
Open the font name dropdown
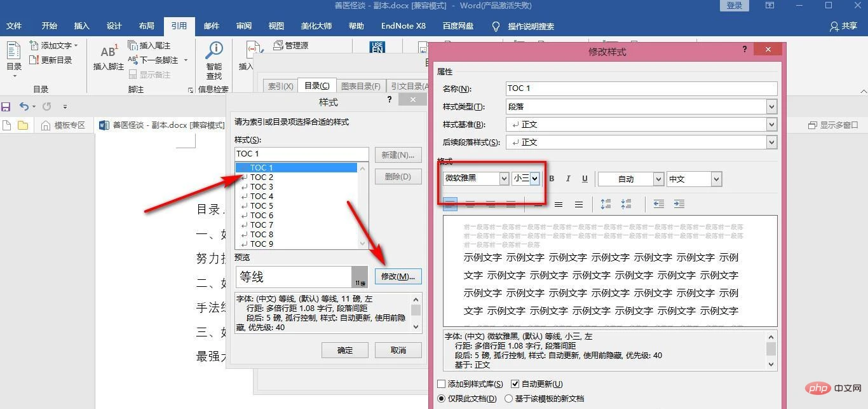click(x=503, y=179)
